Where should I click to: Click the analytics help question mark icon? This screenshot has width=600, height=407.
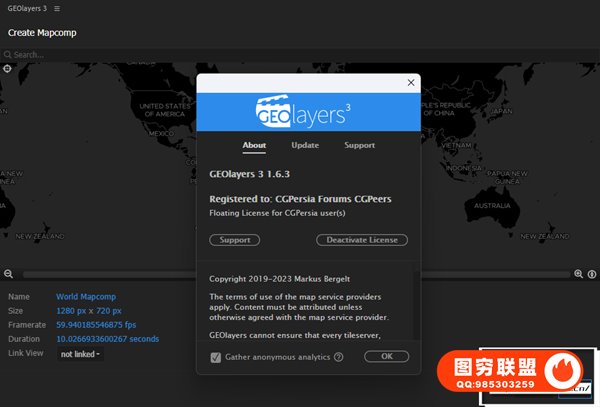point(338,357)
